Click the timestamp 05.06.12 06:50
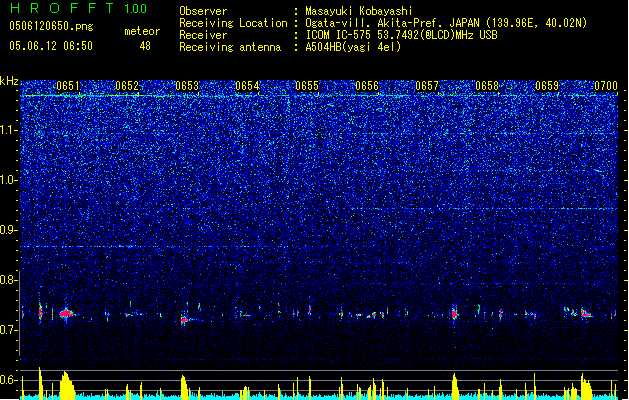The height and width of the screenshot is (400, 629). [x=51, y=46]
